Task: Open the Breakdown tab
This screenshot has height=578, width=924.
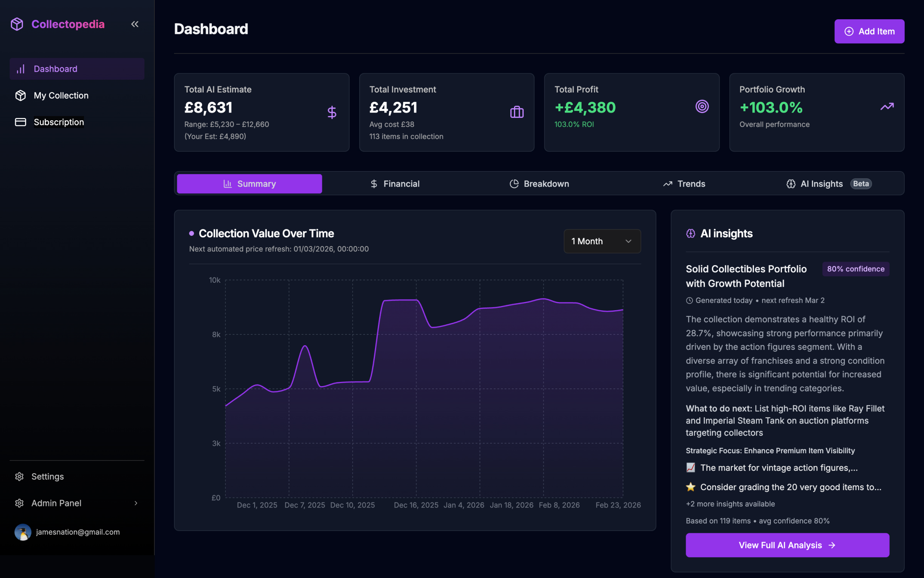Action: (x=539, y=183)
